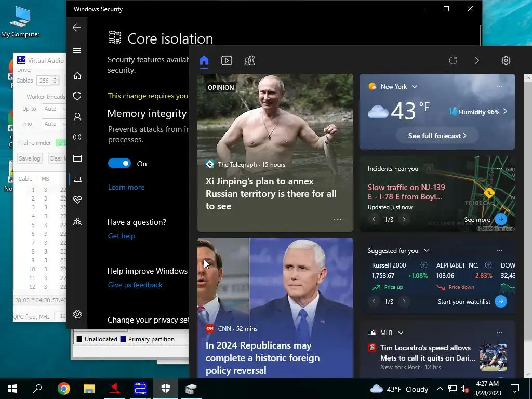The height and width of the screenshot is (399, 532).
Task: Click See more arrow on traffic card
Action: [x=501, y=220]
